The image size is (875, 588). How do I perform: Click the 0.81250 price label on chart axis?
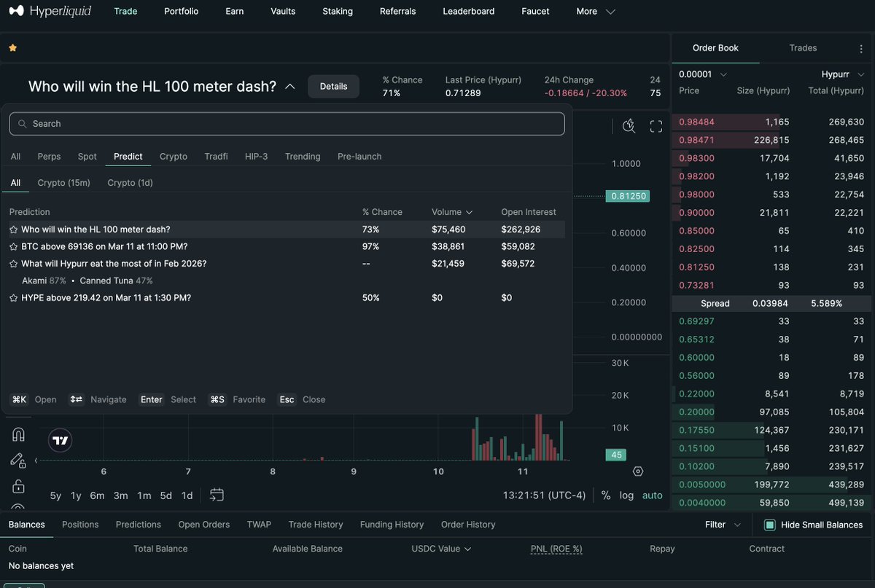click(x=627, y=196)
